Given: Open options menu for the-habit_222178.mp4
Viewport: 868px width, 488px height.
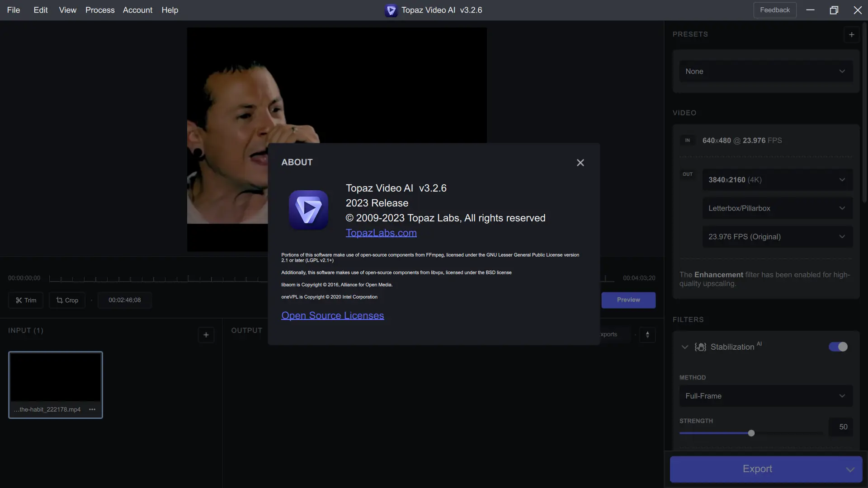Looking at the screenshot, I should click(92, 409).
